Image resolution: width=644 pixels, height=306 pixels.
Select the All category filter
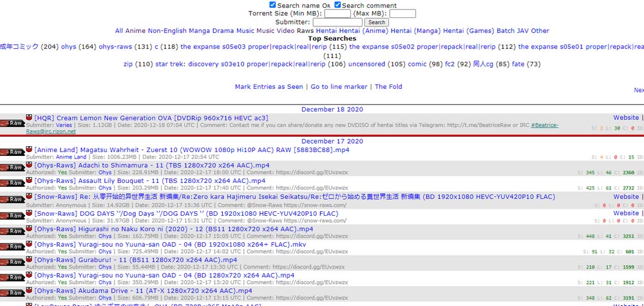point(119,31)
